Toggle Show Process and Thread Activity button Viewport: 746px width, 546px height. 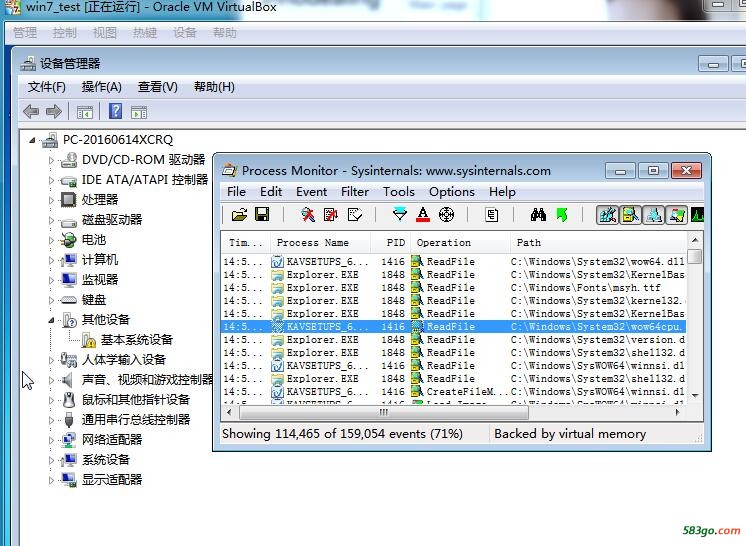677,215
